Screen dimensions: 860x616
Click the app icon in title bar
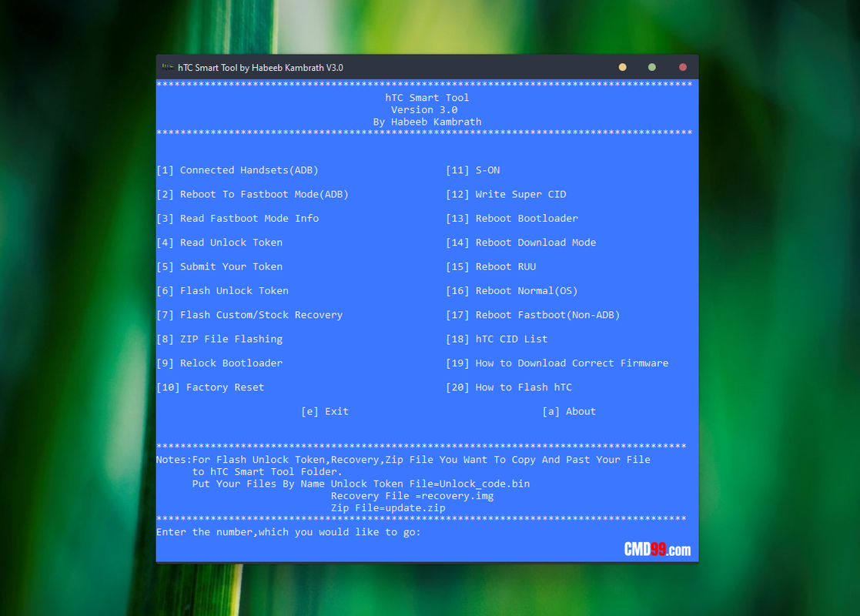point(167,68)
